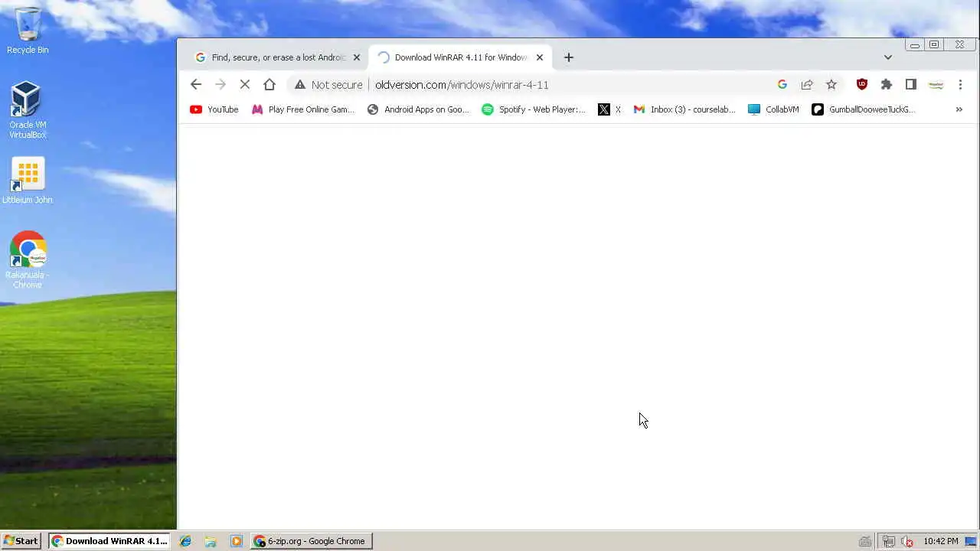Open the Spotify Web Player bookmark
The height and width of the screenshot is (551, 980).
[534, 109]
